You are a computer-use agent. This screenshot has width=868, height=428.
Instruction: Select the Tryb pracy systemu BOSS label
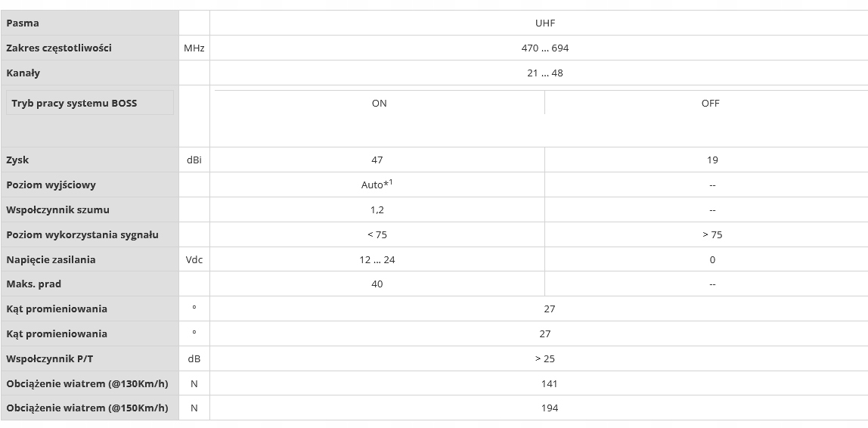[x=74, y=103]
